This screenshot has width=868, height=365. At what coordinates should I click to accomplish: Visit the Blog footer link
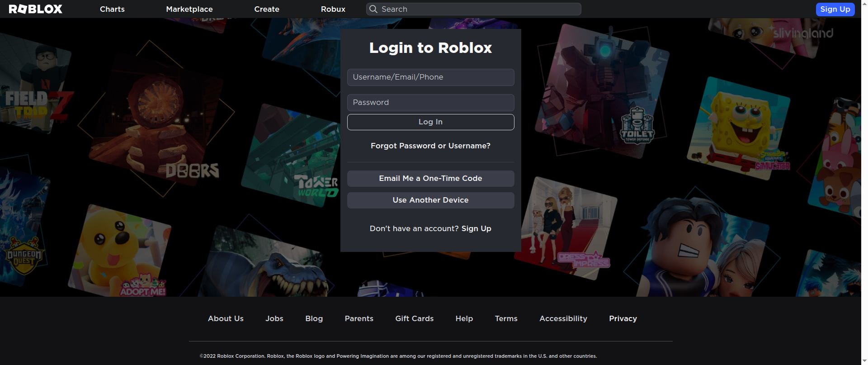coord(314,318)
